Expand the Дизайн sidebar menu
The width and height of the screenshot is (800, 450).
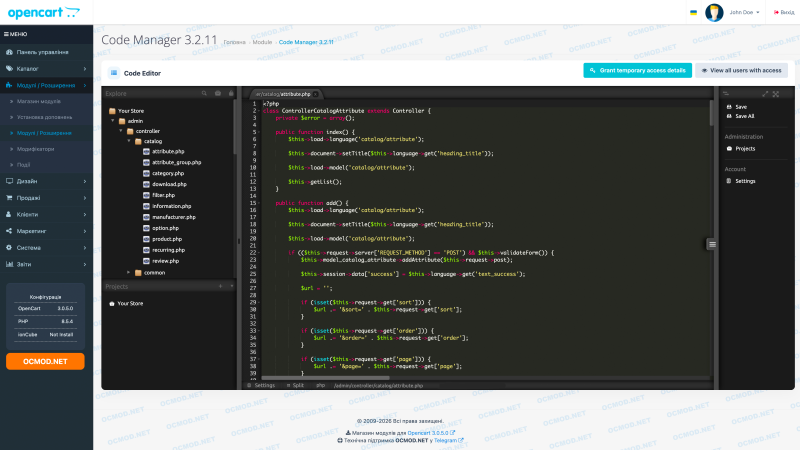[46, 181]
